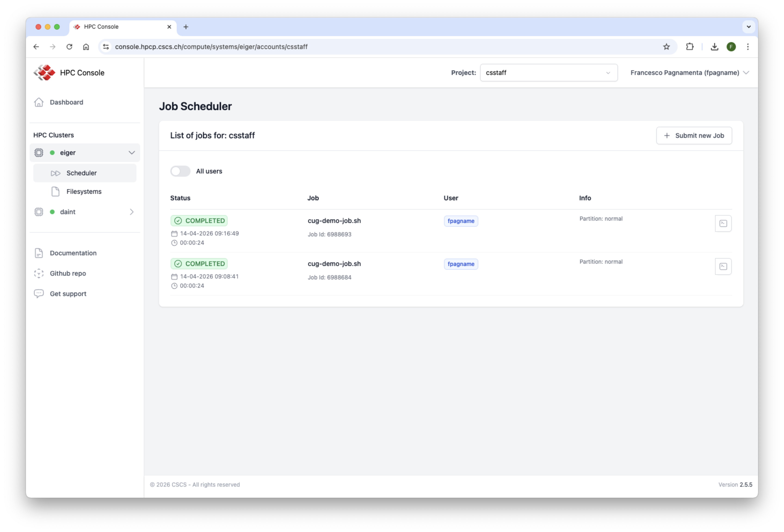Open terminal output for job 6988693
Image resolution: width=784 pixels, height=532 pixels.
[x=723, y=223]
